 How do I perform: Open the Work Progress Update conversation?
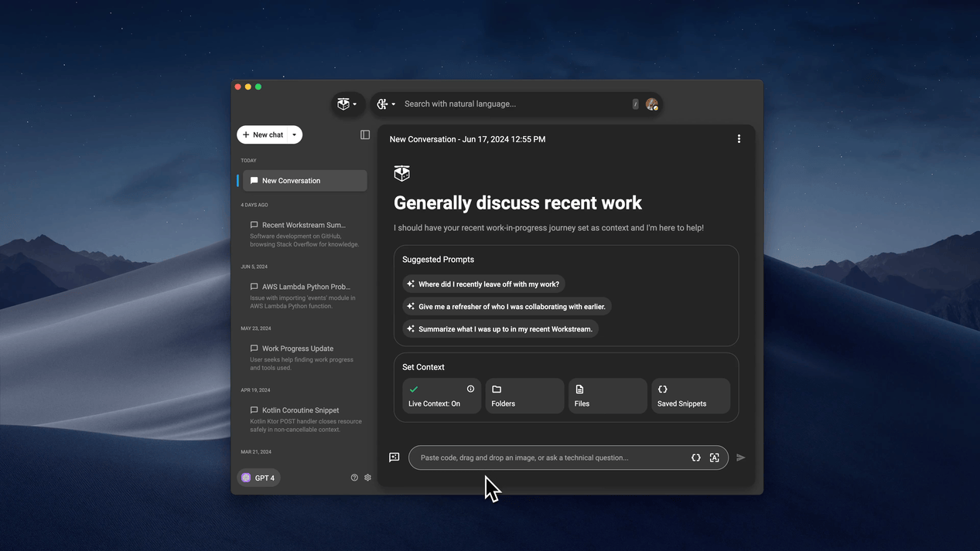coord(305,358)
